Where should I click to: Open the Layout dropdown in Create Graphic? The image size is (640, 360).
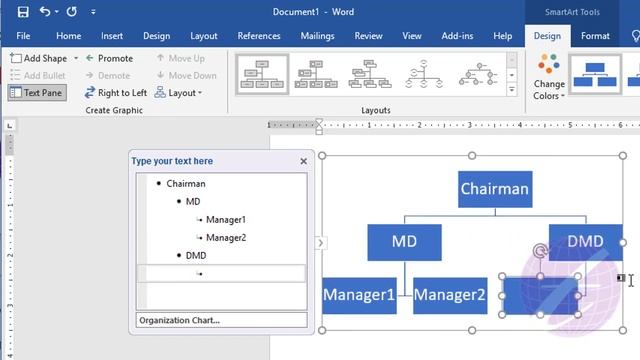(178, 93)
